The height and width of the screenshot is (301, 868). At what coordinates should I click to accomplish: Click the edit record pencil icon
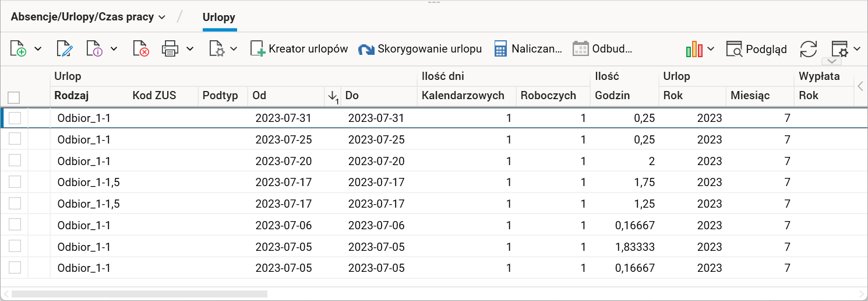[x=64, y=49]
